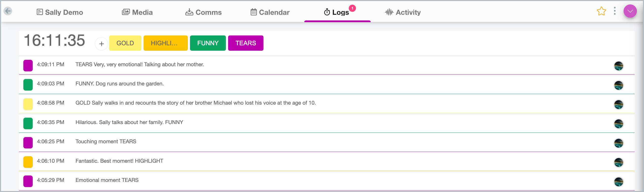
Task: View the Activity tab
Action: pos(403,12)
